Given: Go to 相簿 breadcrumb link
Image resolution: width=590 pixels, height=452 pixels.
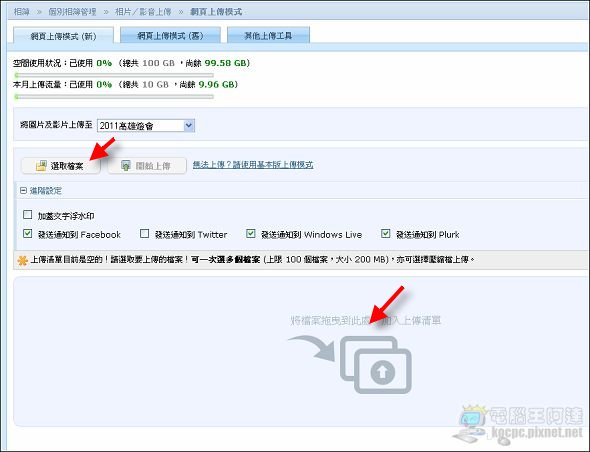Looking at the screenshot, I should [21, 12].
